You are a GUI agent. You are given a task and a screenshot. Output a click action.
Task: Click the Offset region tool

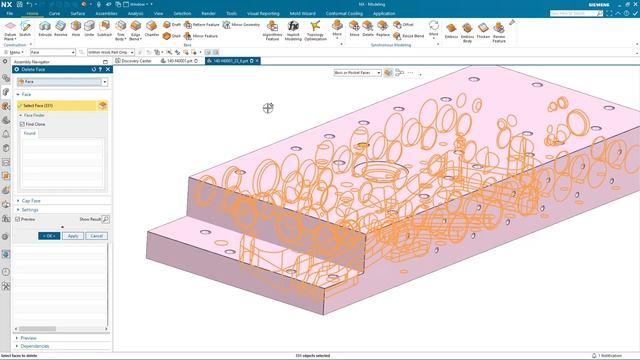(x=403, y=24)
